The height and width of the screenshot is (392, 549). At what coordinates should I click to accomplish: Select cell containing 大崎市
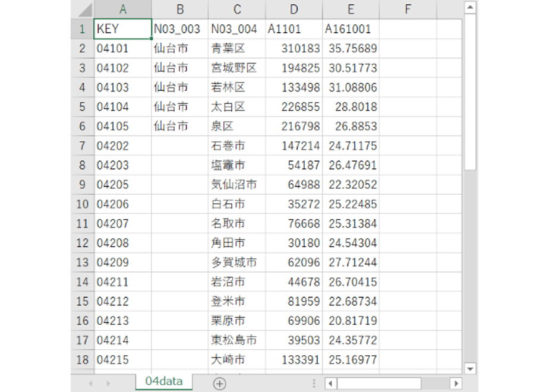pos(237,359)
